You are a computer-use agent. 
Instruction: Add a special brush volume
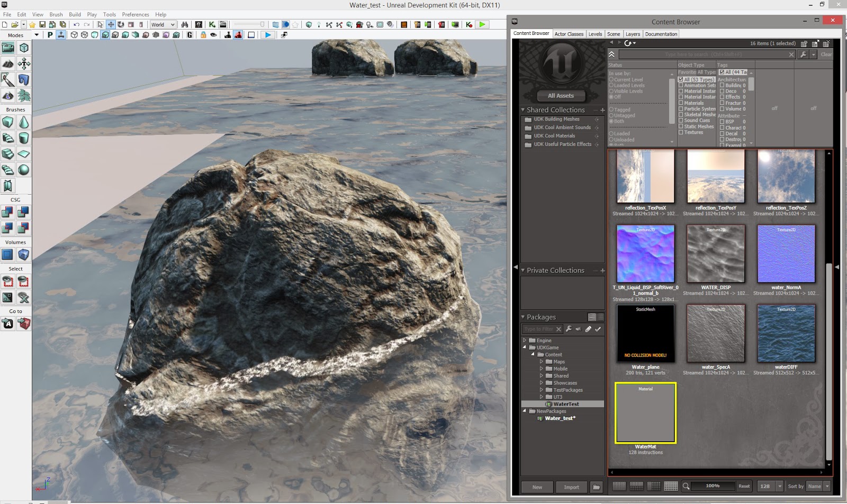pyautogui.click(x=8, y=254)
